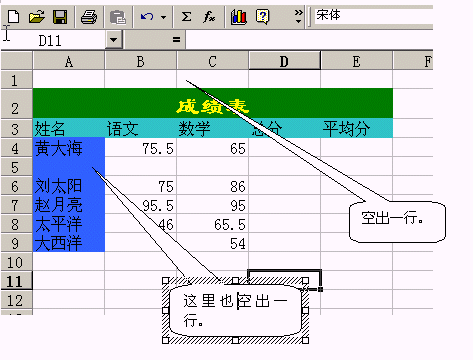Viewport: 473px width, 360px height.
Task: Open the Paste Function fx dialog
Action: 209,16
